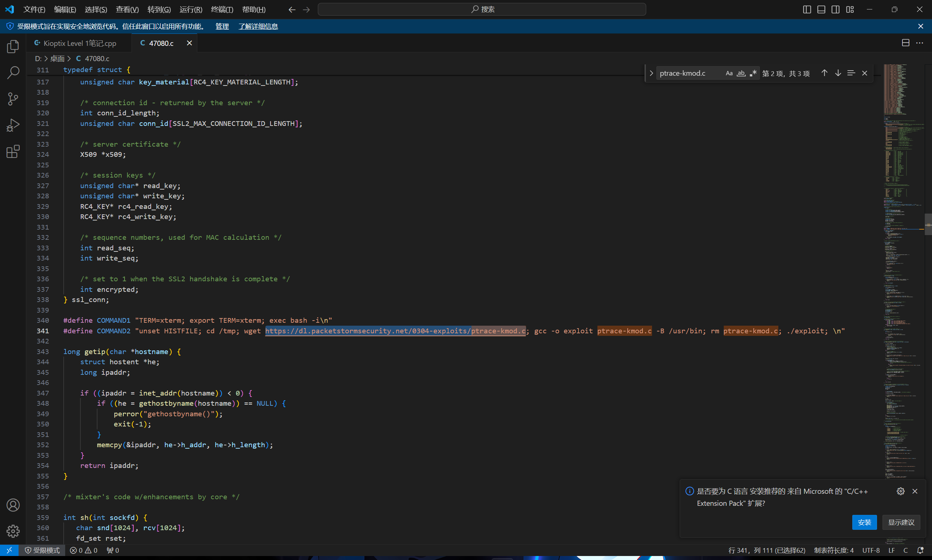Expand the replace field in find widget
932x560 pixels.
tap(651, 73)
